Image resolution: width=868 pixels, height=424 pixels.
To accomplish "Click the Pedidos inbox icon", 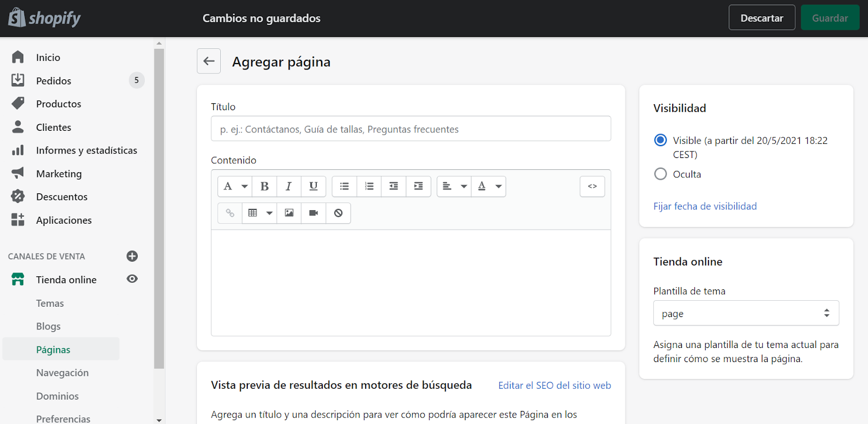I will 18,80.
